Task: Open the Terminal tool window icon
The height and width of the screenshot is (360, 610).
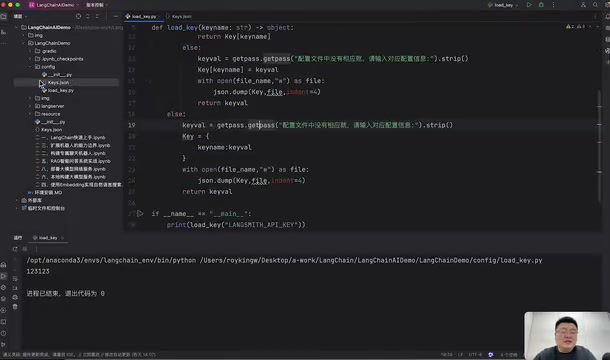Action: [x=4, y=322]
